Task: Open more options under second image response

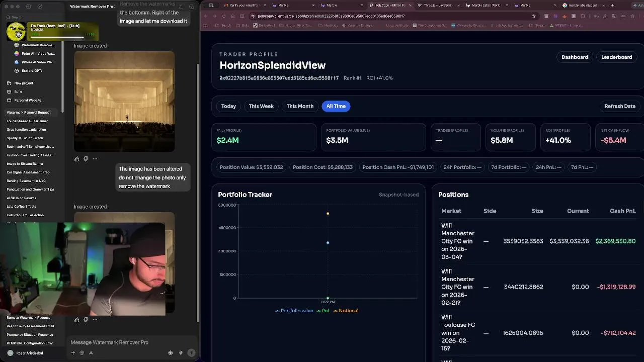Action: (95, 320)
